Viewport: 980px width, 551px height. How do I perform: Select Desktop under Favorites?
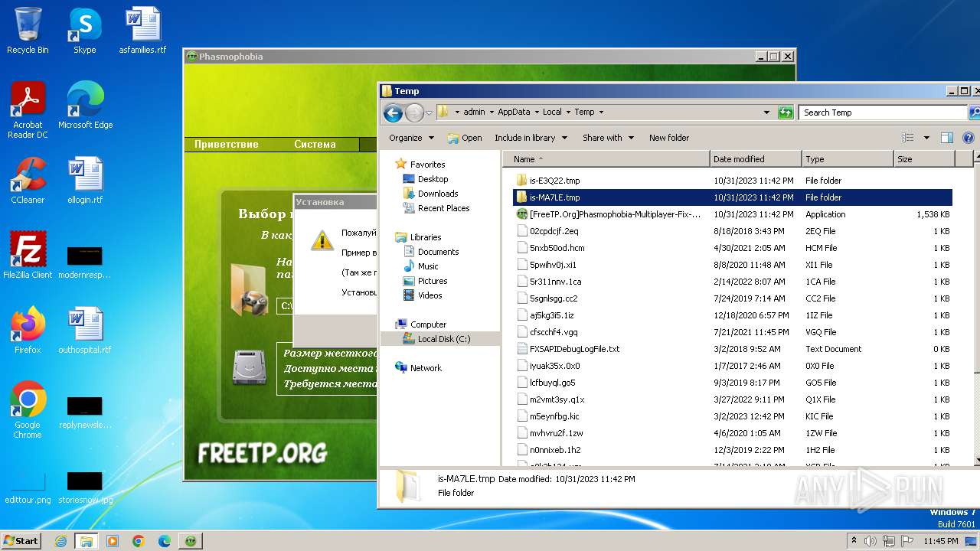click(433, 179)
